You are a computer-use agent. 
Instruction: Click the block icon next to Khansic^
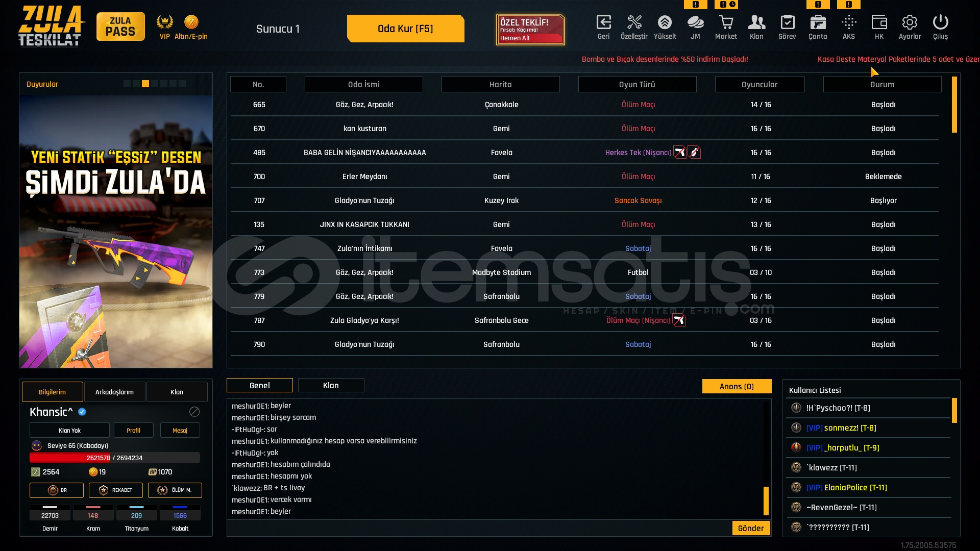tap(194, 412)
